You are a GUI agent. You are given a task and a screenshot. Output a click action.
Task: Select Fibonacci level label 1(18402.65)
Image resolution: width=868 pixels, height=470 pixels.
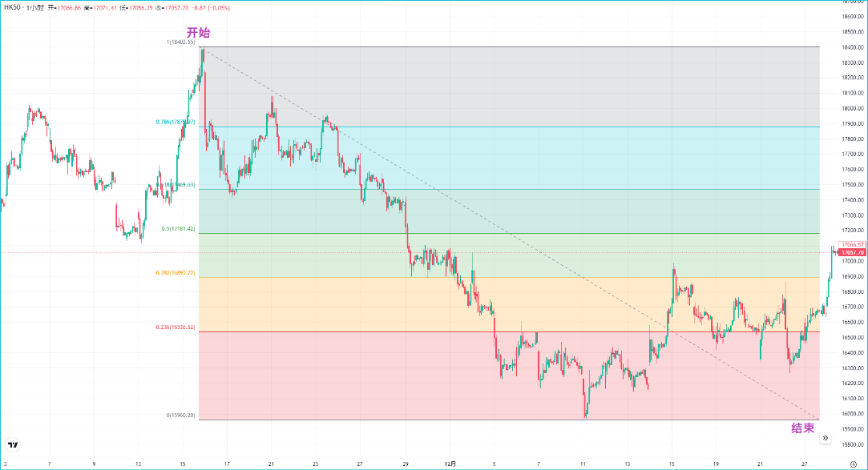click(180, 42)
